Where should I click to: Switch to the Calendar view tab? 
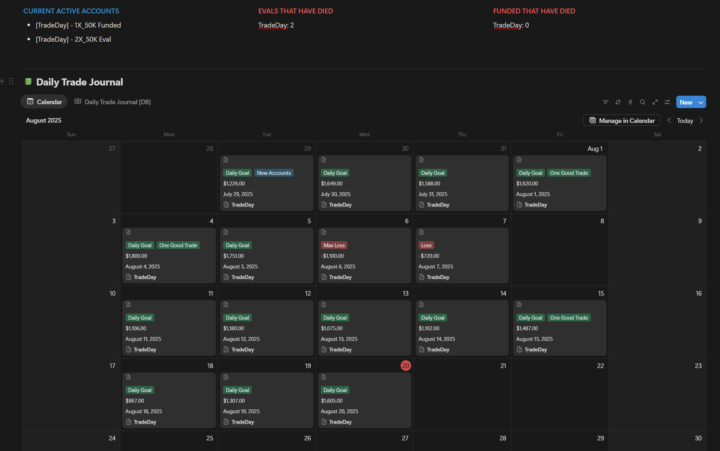[x=44, y=101]
